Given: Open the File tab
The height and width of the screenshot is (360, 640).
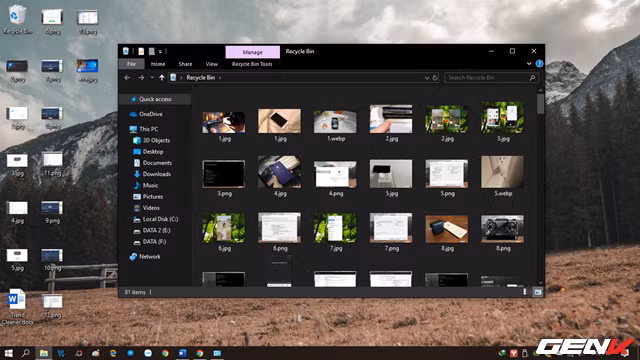Looking at the screenshot, I should pyautogui.click(x=131, y=64).
